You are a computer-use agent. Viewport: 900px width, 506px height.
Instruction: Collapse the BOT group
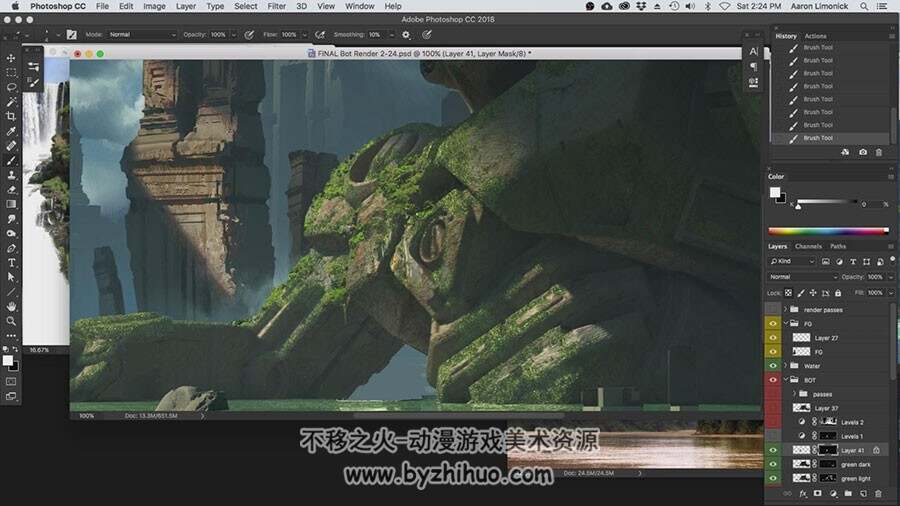tap(786, 380)
